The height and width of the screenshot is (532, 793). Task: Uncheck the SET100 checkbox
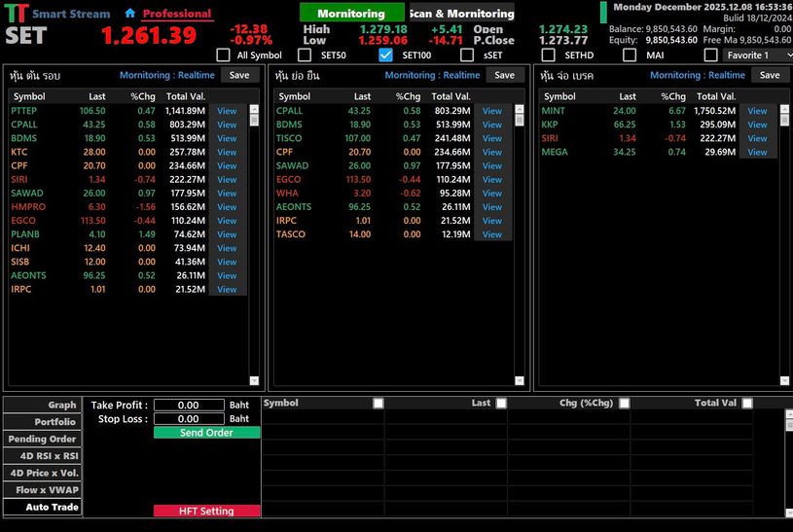[386, 55]
